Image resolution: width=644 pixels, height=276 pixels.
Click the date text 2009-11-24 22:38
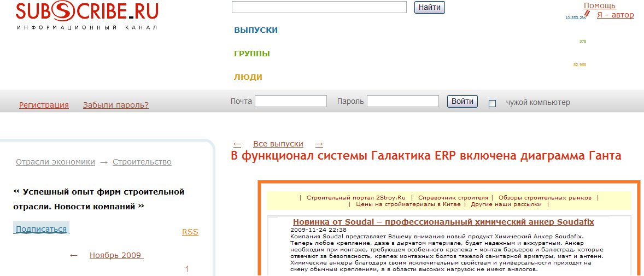[x=318, y=230]
